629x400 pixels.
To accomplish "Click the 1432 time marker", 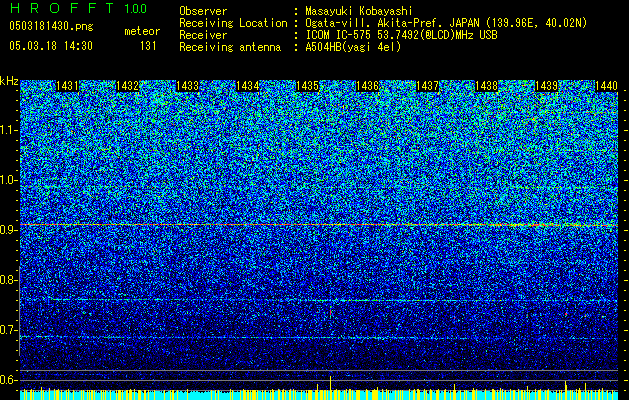I will point(127,86).
